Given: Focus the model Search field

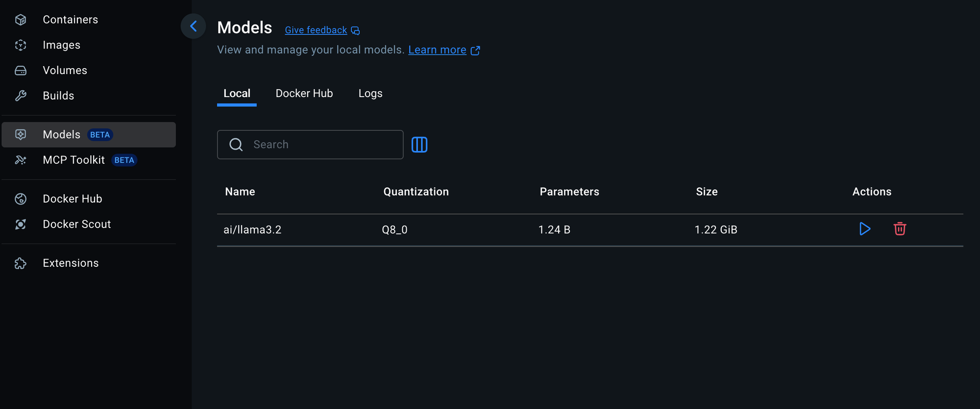Looking at the screenshot, I should click(310, 145).
